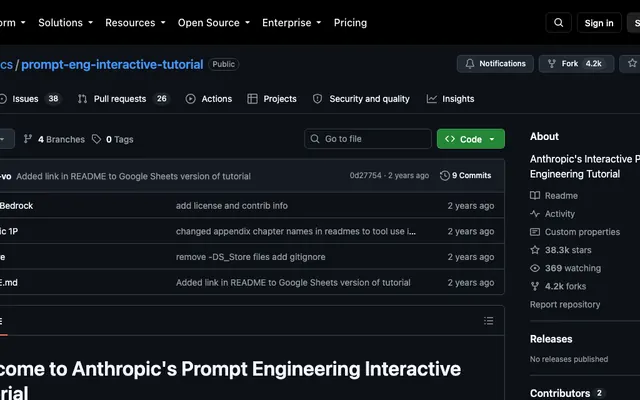Viewport: 640px width, 400px height.
Task: Open 'changed appendix chapter names' commit message
Action: pos(296,231)
